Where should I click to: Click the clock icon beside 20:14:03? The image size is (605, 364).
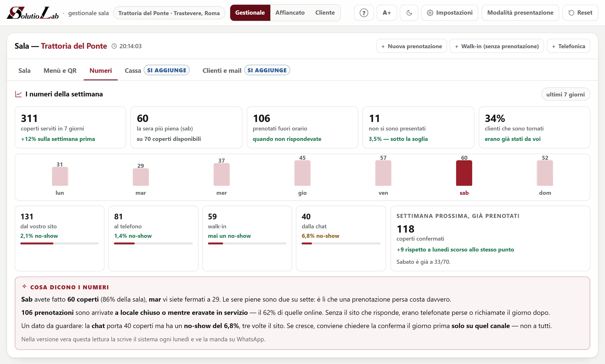114,46
